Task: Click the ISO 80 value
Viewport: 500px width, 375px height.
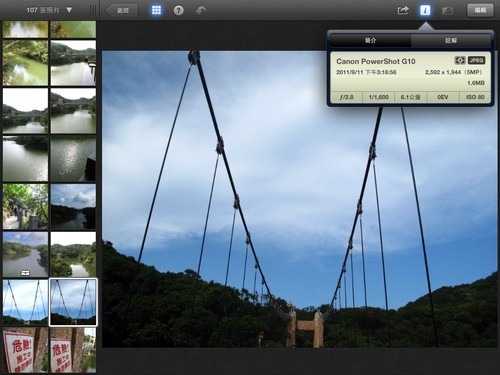Action: 475,97
